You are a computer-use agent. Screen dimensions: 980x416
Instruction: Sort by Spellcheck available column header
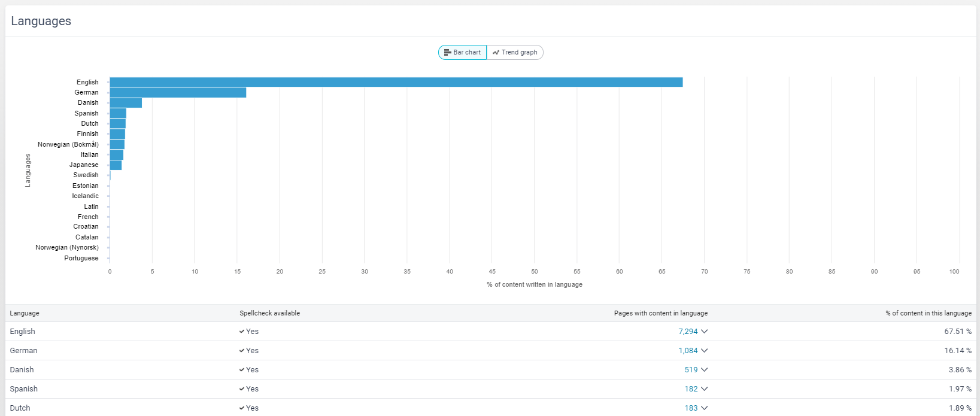(269, 313)
